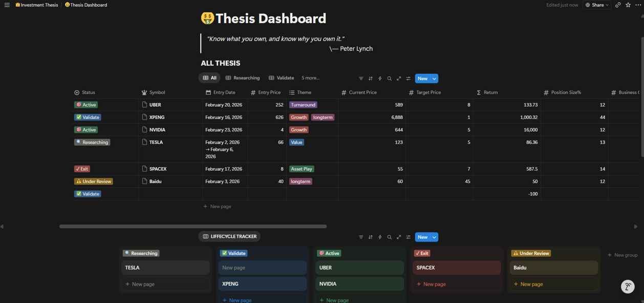The height and width of the screenshot is (303, 644).
Task: Click the floating help assistant button
Action: point(628,287)
